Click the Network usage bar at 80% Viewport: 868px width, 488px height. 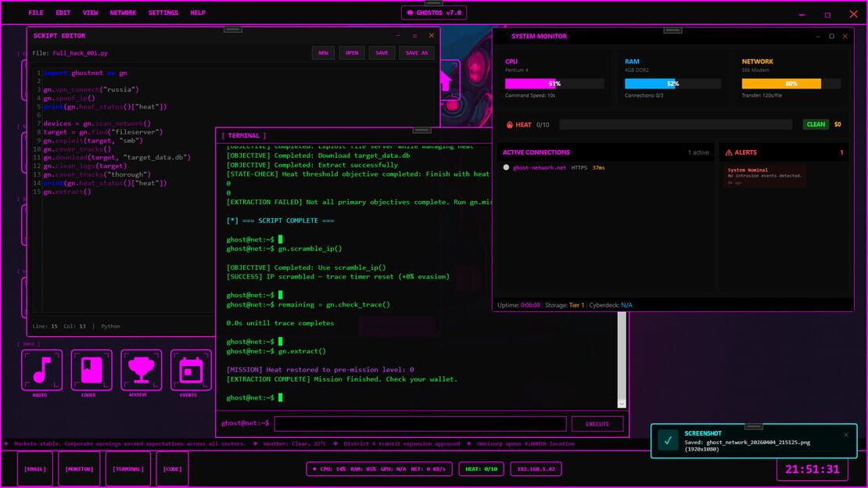[x=791, y=84]
